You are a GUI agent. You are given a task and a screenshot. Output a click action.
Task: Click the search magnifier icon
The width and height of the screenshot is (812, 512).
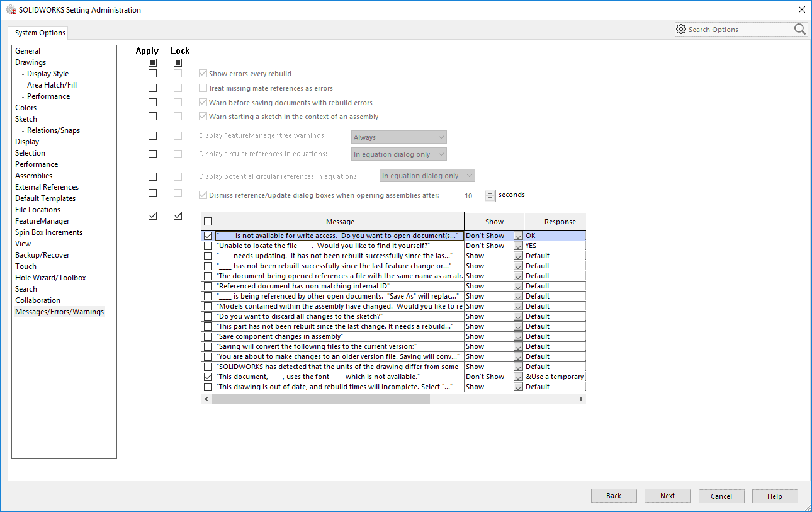point(799,29)
